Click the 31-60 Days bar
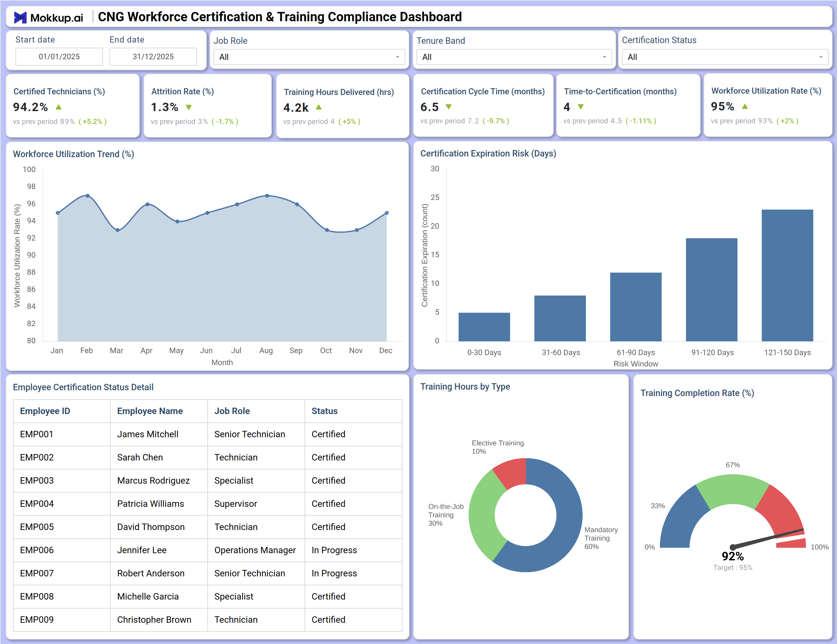The height and width of the screenshot is (644, 837). click(x=560, y=318)
